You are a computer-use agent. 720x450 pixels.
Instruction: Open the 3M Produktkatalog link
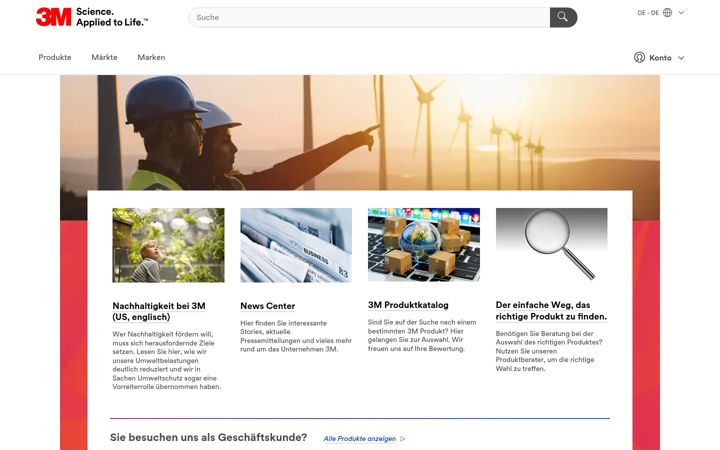[x=408, y=305]
